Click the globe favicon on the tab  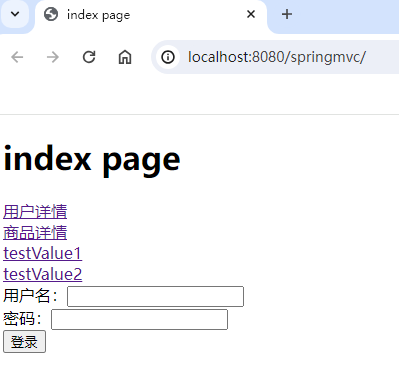point(51,14)
